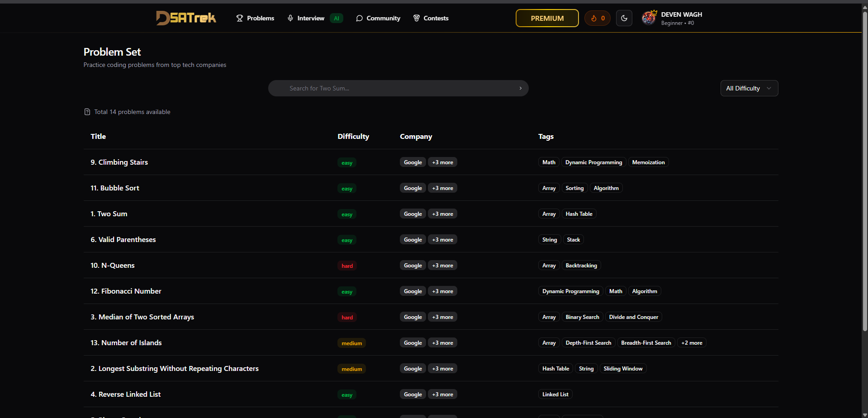Viewport: 868px width, 418px height.
Task: Click the Stack tag
Action: pyautogui.click(x=573, y=239)
